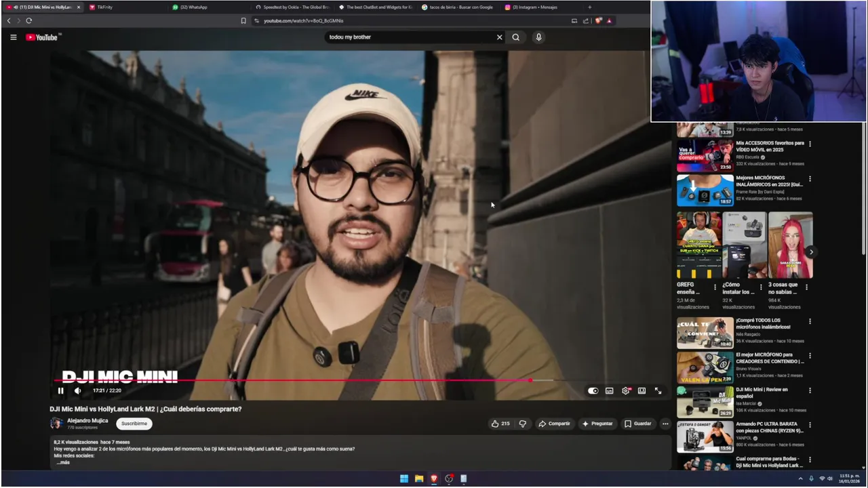Bookmark this page icon in address bar
The width and height of the screenshot is (868, 488).
pyautogui.click(x=243, y=20)
